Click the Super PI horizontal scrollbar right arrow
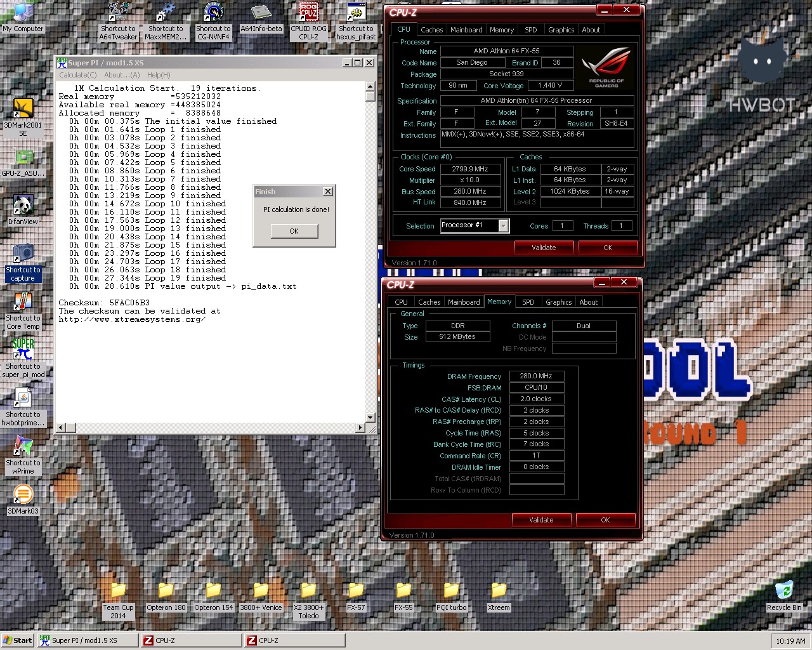 360,427
